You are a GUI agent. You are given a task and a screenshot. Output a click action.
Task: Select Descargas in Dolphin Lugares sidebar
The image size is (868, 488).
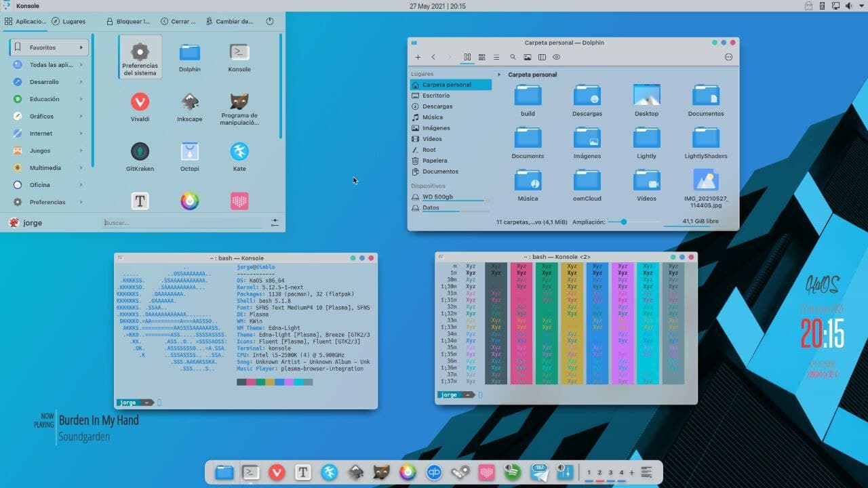437,106
